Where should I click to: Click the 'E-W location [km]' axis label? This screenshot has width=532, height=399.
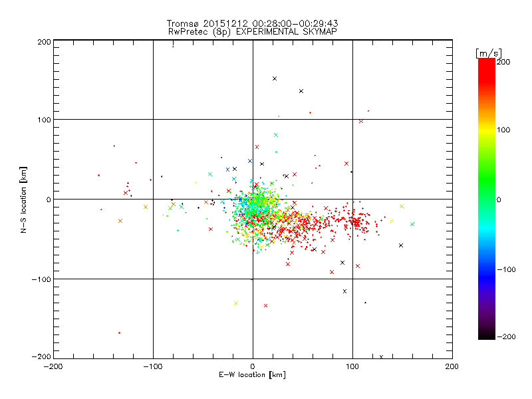point(252,374)
